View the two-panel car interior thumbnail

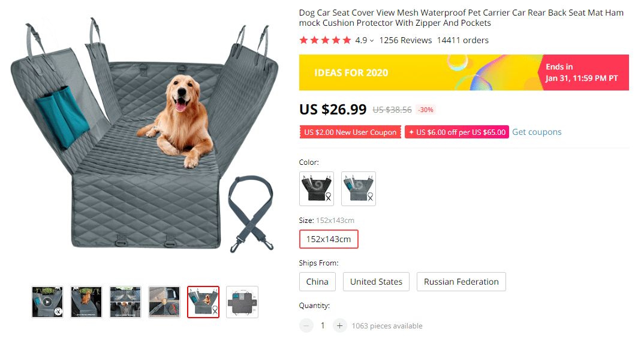tap(125, 302)
